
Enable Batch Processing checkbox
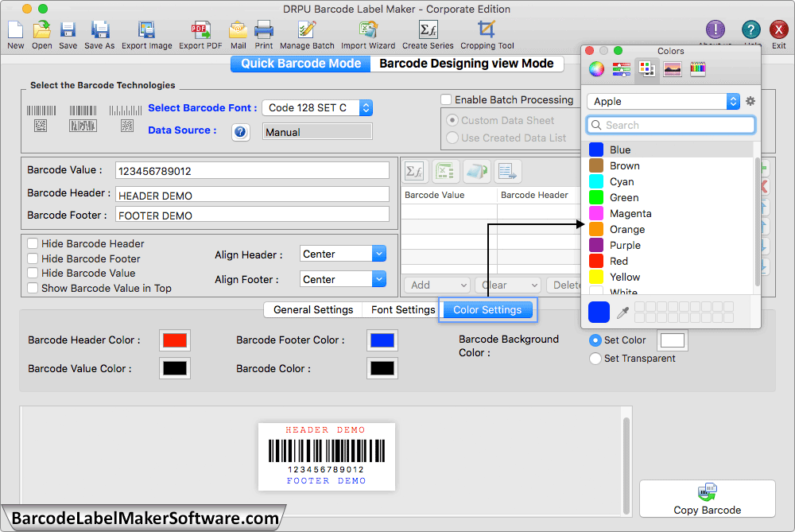446,99
